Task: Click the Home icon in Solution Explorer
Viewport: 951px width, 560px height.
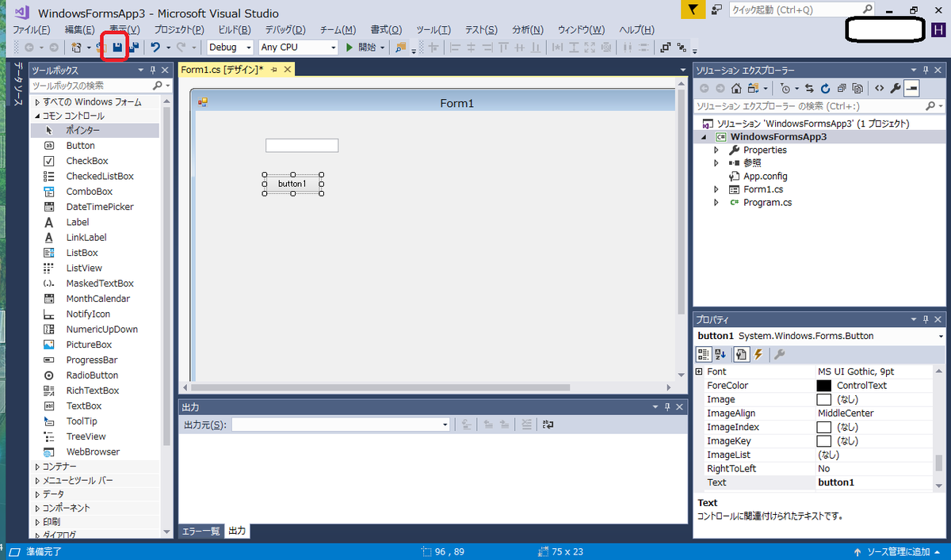Action: 736,88
